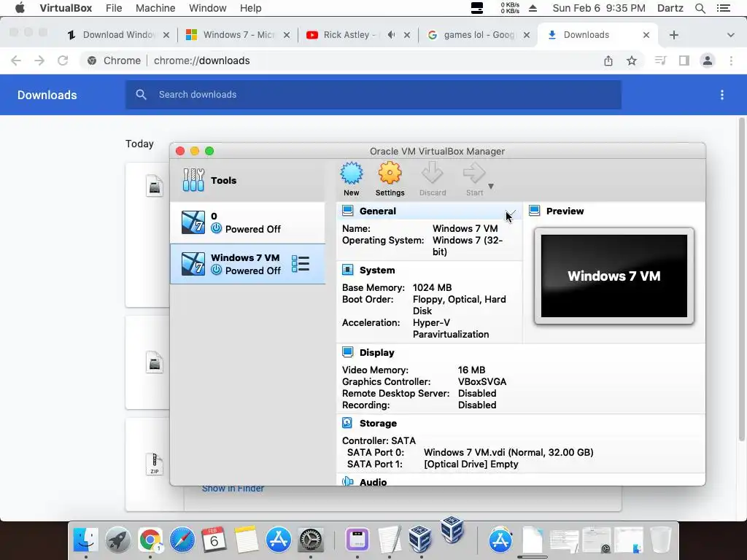Switch to the Windows 7 - Microsoft tab
747x560 pixels.
(237, 35)
